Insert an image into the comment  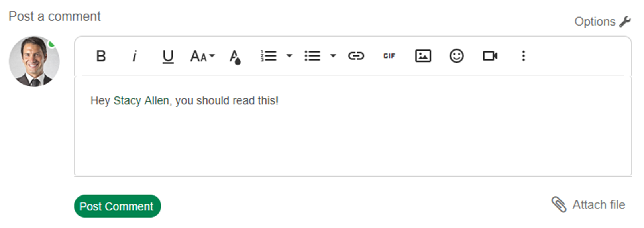point(423,56)
